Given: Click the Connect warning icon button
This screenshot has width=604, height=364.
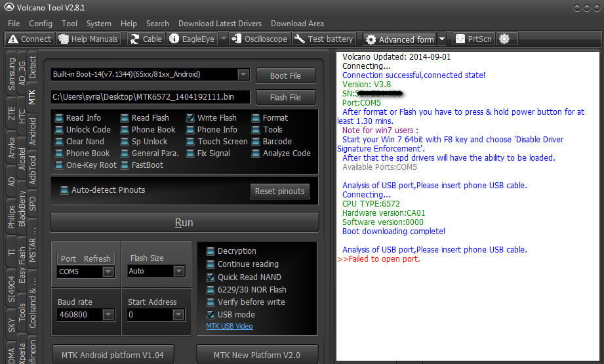Looking at the screenshot, I should point(30,39).
